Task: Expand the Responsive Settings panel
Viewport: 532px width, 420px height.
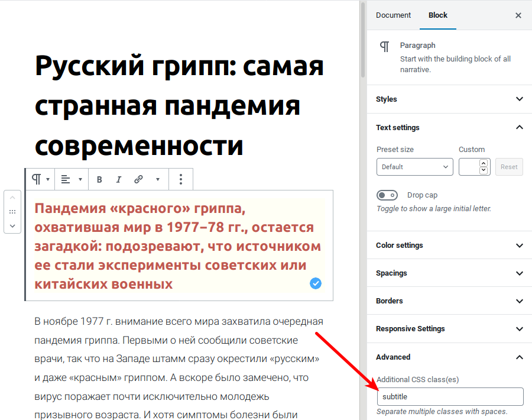Action: tap(450, 329)
